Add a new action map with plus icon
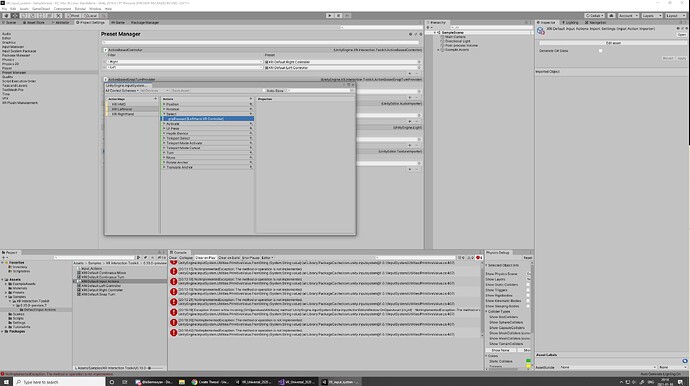Image resolution: width=690 pixels, height=386 pixels. pyautogui.click(x=155, y=99)
